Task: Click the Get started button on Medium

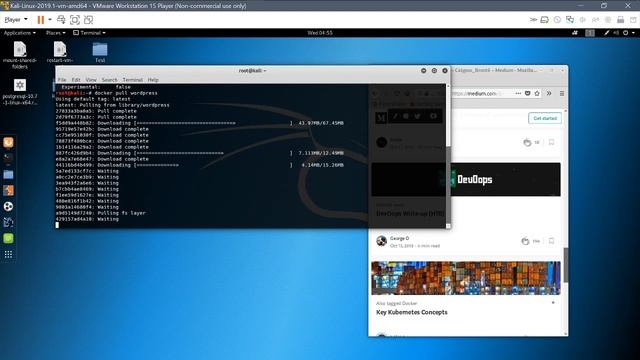Action: (545, 118)
